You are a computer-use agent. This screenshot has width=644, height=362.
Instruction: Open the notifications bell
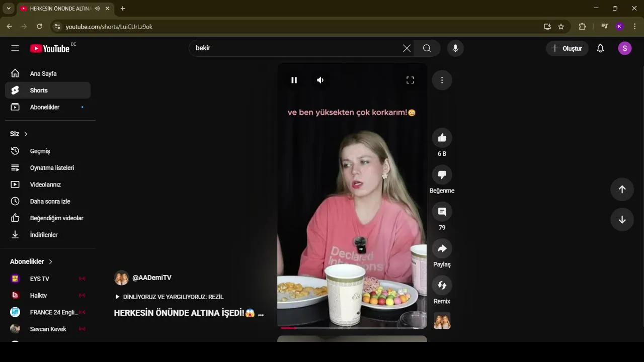600,48
